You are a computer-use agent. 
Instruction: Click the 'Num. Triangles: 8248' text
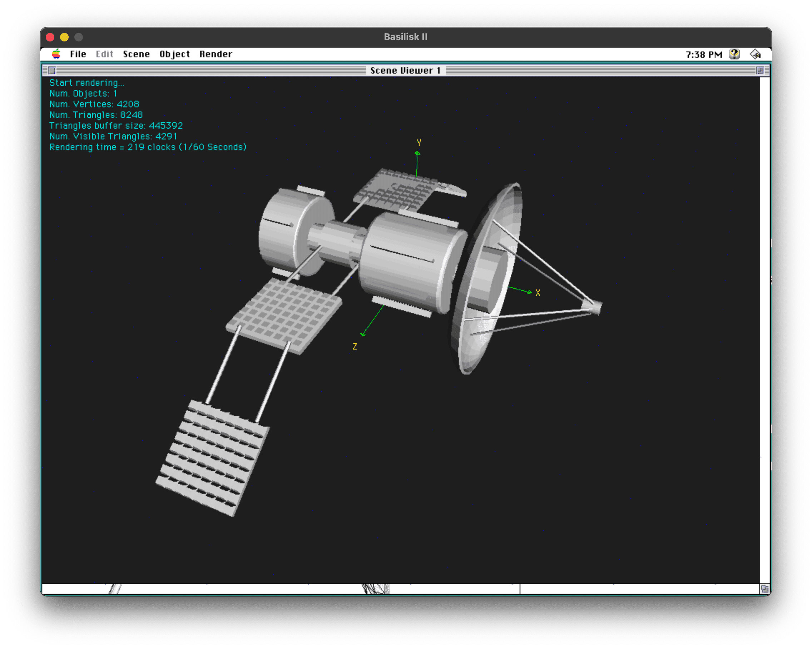[x=96, y=115]
